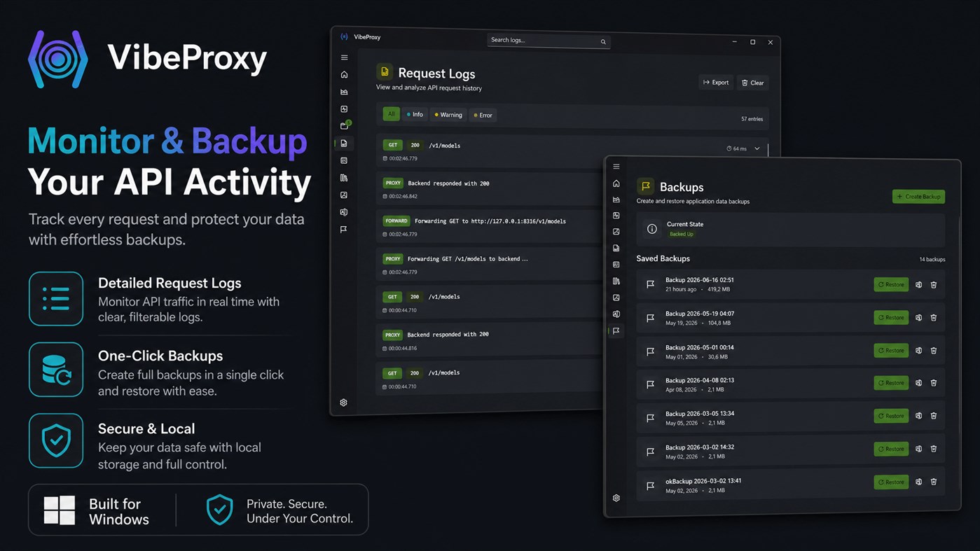Click the Export logs button

(x=716, y=83)
